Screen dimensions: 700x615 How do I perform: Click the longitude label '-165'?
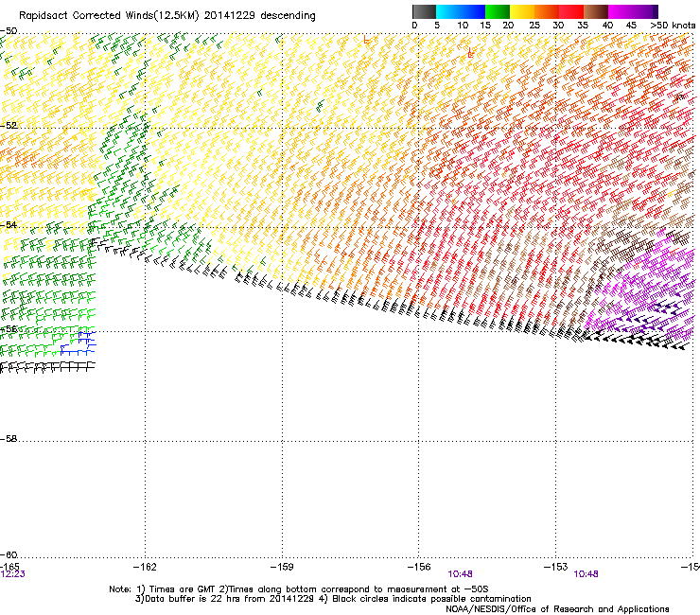9,567
